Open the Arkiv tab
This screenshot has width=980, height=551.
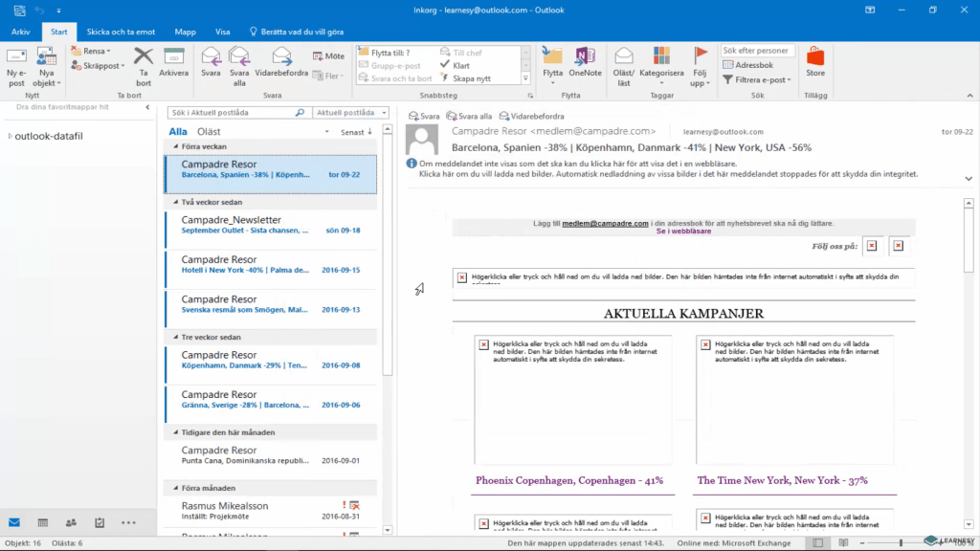21,32
